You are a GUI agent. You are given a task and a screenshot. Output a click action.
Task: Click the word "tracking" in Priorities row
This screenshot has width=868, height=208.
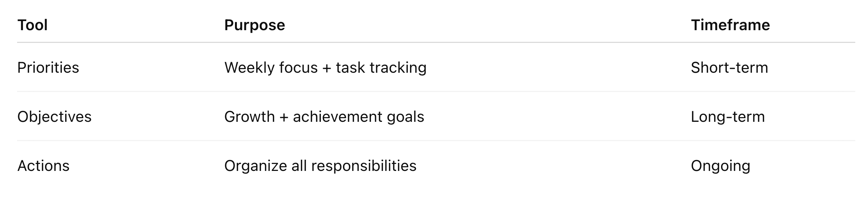(398, 68)
